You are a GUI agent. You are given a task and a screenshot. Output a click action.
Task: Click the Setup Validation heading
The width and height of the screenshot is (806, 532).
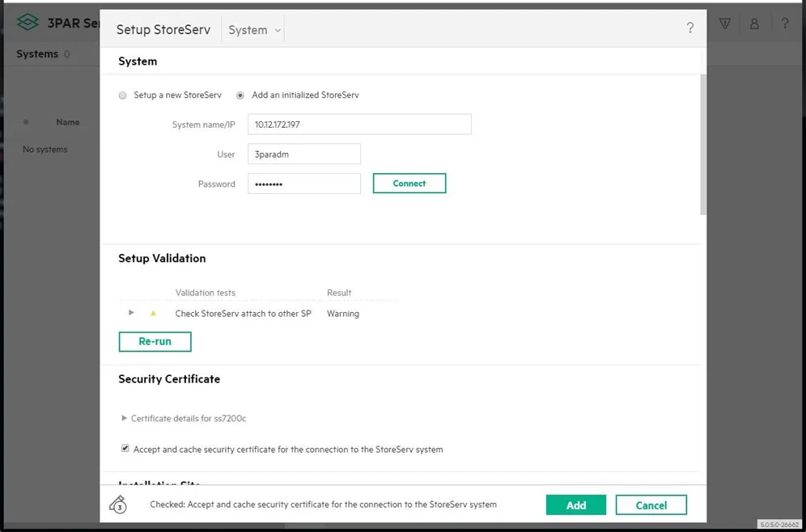pos(162,258)
